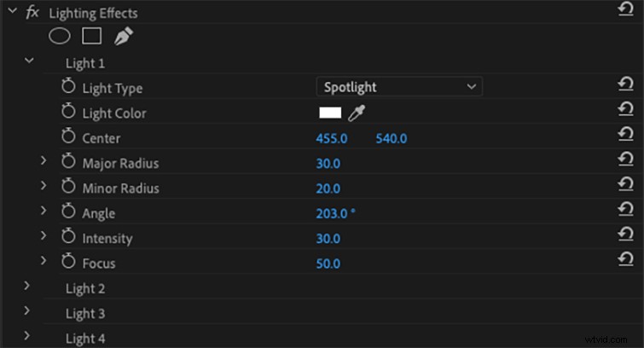Enable keyframing stopwatch for Intensity

tap(68, 236)
